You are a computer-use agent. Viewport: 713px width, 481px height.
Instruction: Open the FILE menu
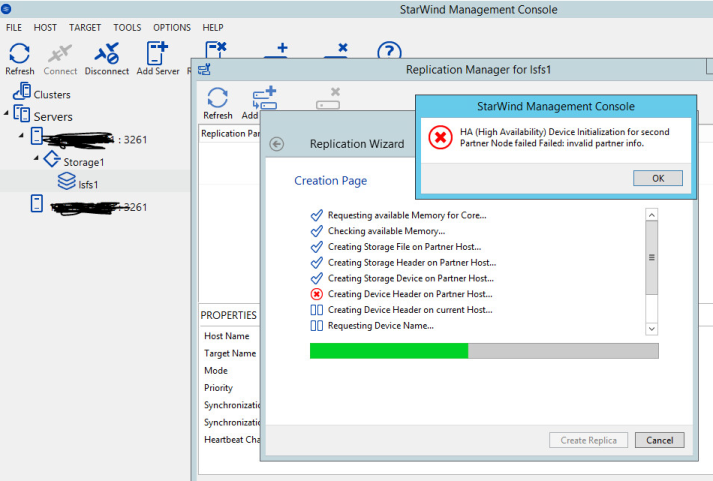[x=14, y=28]
